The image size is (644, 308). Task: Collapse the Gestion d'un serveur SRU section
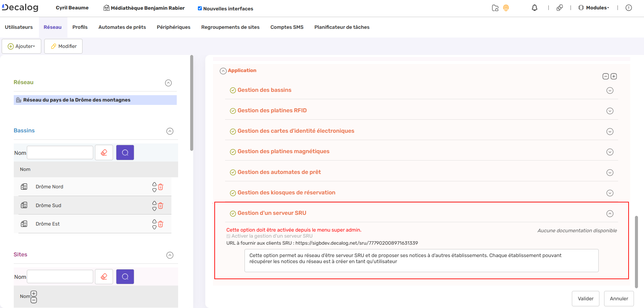click(610, 213)
